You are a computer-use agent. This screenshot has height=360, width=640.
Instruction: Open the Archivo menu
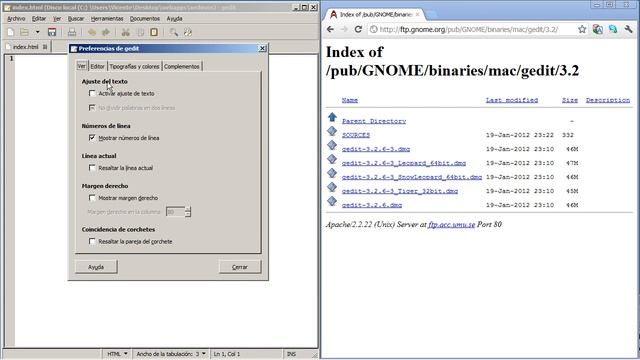click(16, 19)
